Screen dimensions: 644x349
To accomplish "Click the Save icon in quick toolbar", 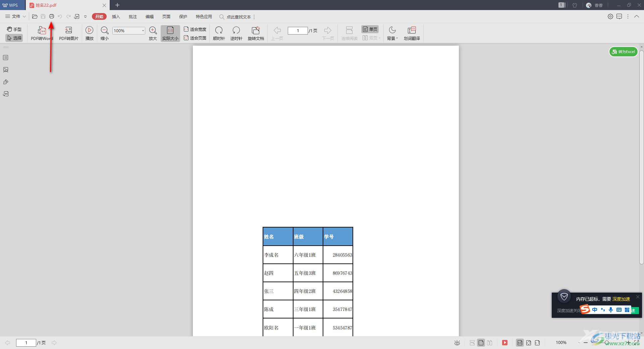I will point(43,16).
